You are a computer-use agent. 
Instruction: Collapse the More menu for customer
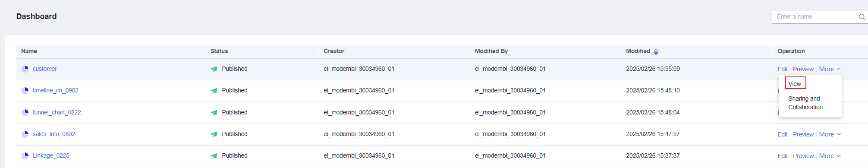click(x=830, y=69)
